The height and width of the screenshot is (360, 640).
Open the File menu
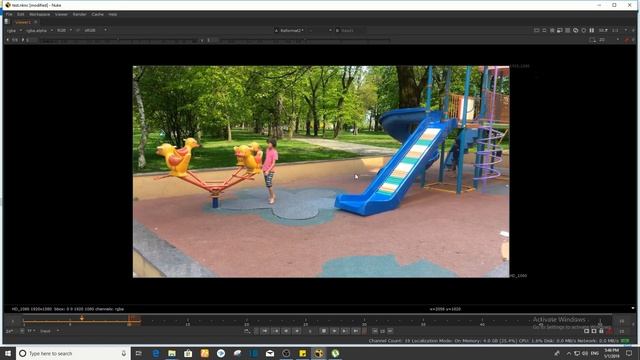9,14
